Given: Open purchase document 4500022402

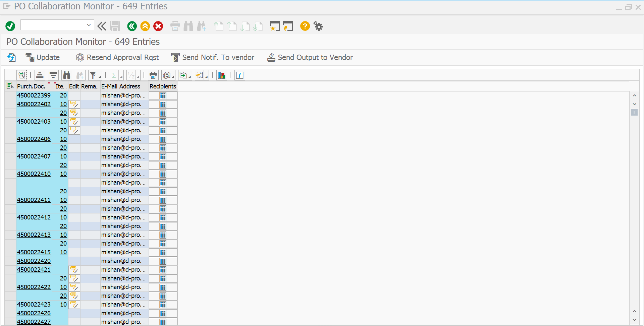Looking at the screenshot, I should (34, 104).
